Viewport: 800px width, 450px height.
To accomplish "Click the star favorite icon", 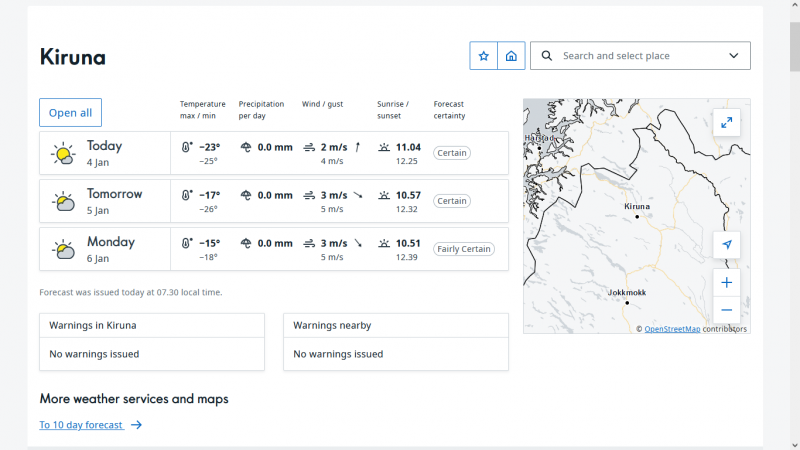I will click(x=484, y=56).
